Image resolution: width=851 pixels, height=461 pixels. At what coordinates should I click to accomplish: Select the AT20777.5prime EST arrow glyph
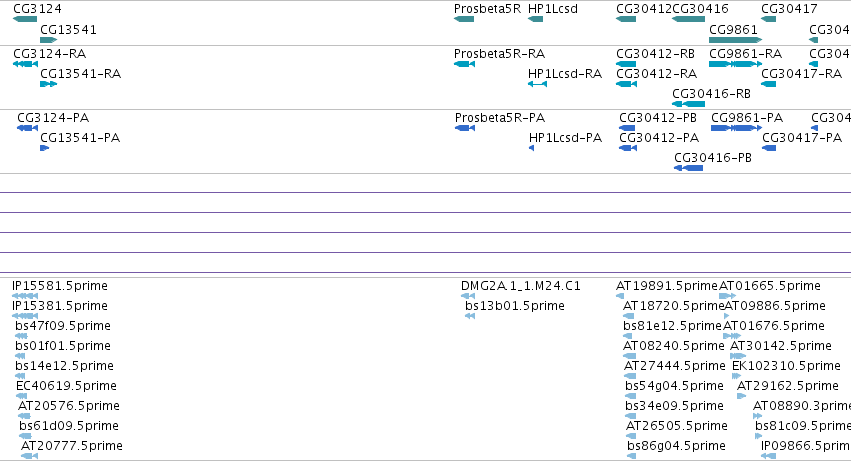[29, 456]
